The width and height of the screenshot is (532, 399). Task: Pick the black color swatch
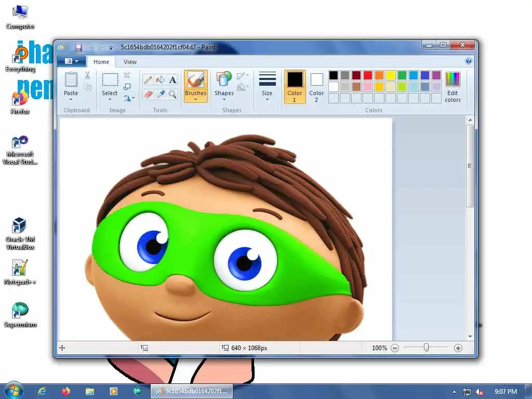click(334, 75)
